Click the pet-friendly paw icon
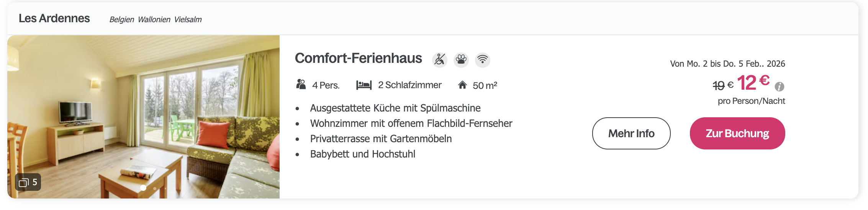This screenshot has height=210, width=868. [461, 60]
